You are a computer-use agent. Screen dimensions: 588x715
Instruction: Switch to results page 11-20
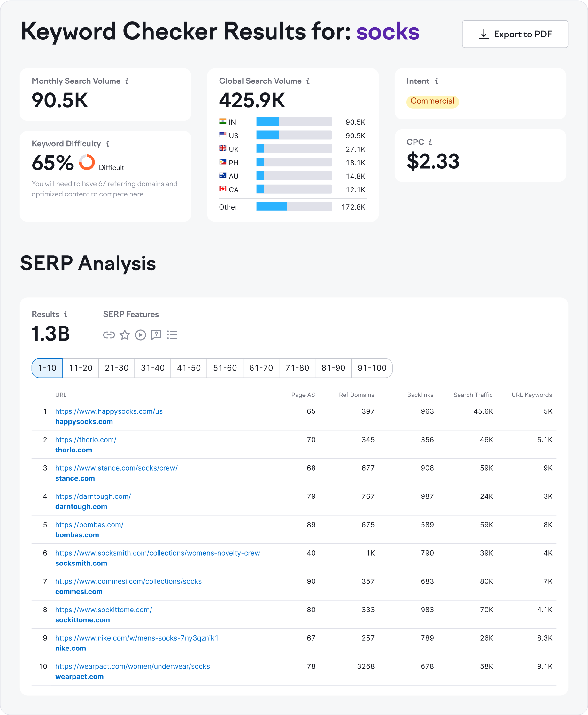click(x=80, y=368)
